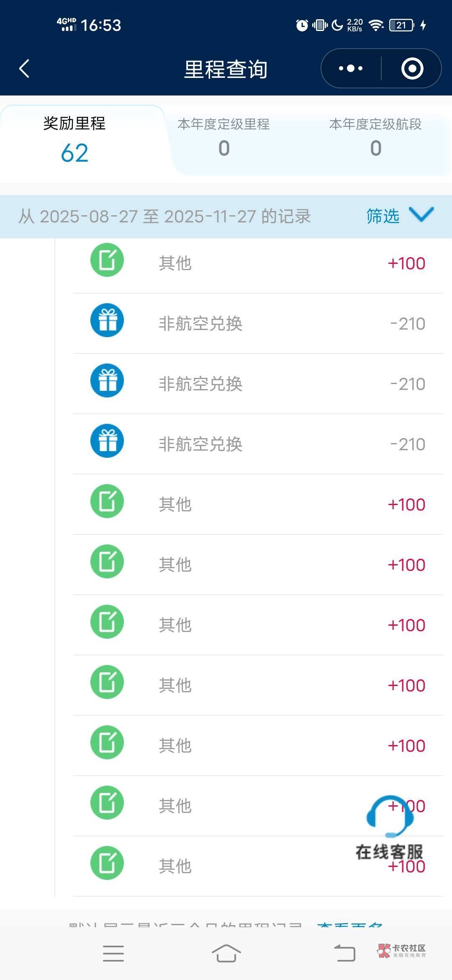Viewport: 452px width, 980px height.
Task: Tap the back arrow in header
Action: [x=24, y=69]
